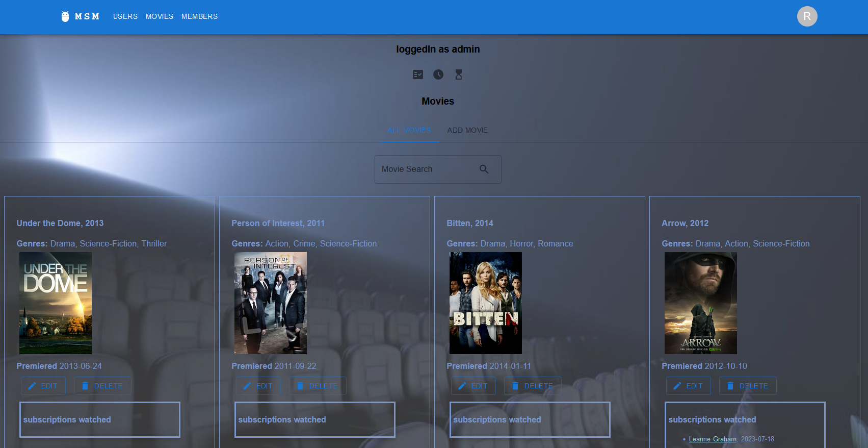Click the 'Movies' heading

pyautogui.click(x=438, y=101)
